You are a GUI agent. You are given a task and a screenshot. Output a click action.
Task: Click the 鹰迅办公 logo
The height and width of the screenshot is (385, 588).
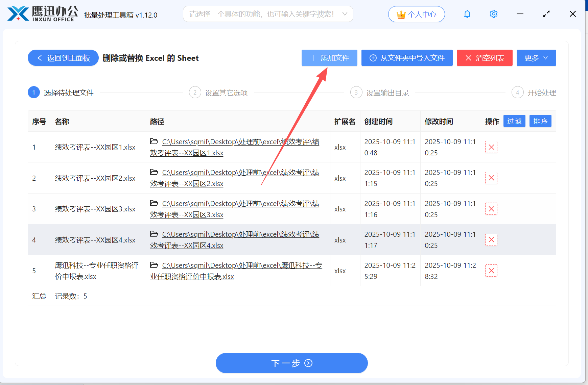click(x=41, y=14)
